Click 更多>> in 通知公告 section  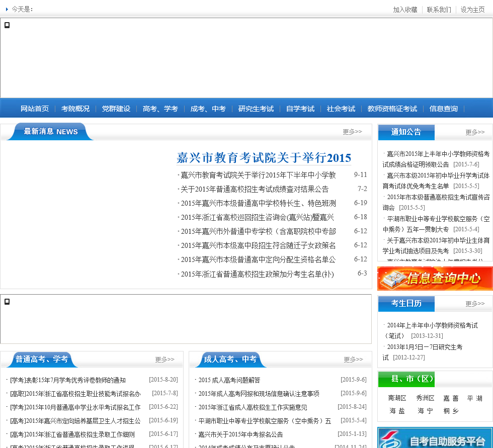click(475, 132)
